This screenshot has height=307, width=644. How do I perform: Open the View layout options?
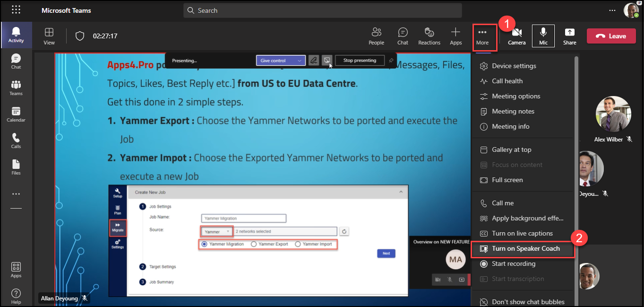49,36
